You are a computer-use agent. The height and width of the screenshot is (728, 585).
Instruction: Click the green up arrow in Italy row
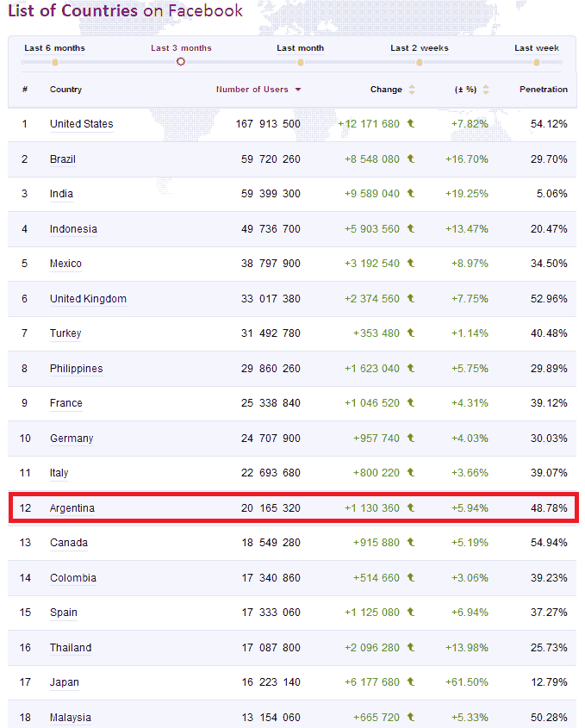410,472
